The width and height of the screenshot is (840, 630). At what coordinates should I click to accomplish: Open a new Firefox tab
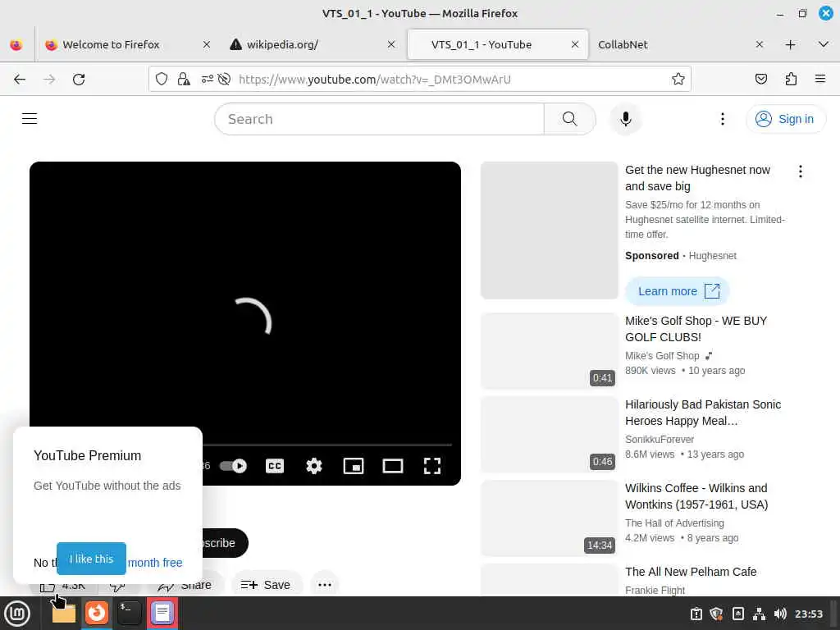(x=790, y=44)
